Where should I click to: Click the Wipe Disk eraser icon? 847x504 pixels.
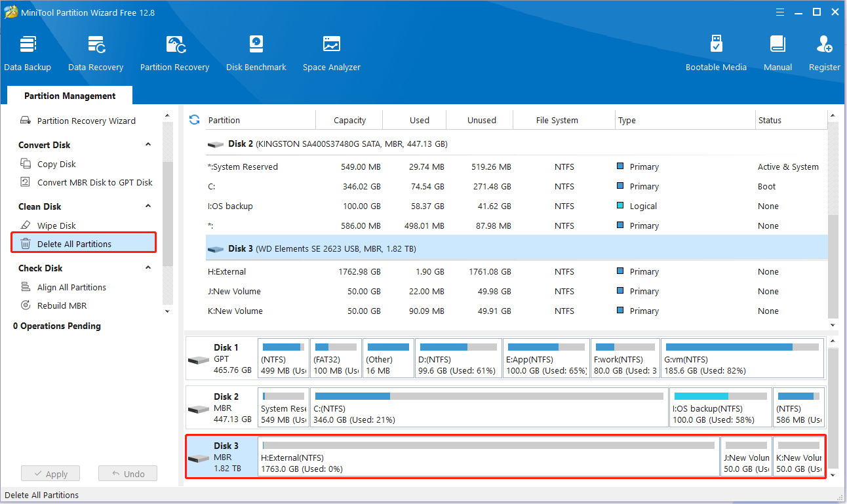point(26,225)
